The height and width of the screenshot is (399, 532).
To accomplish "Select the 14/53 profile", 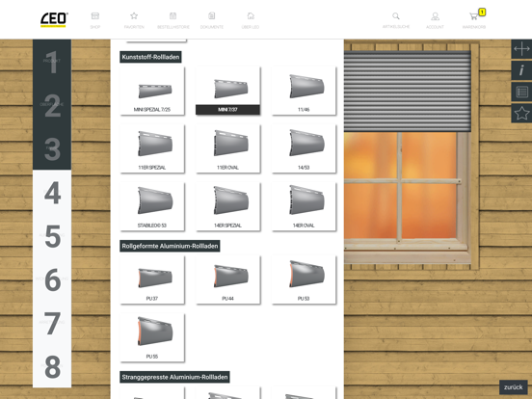I will click(x=304, y=148).
